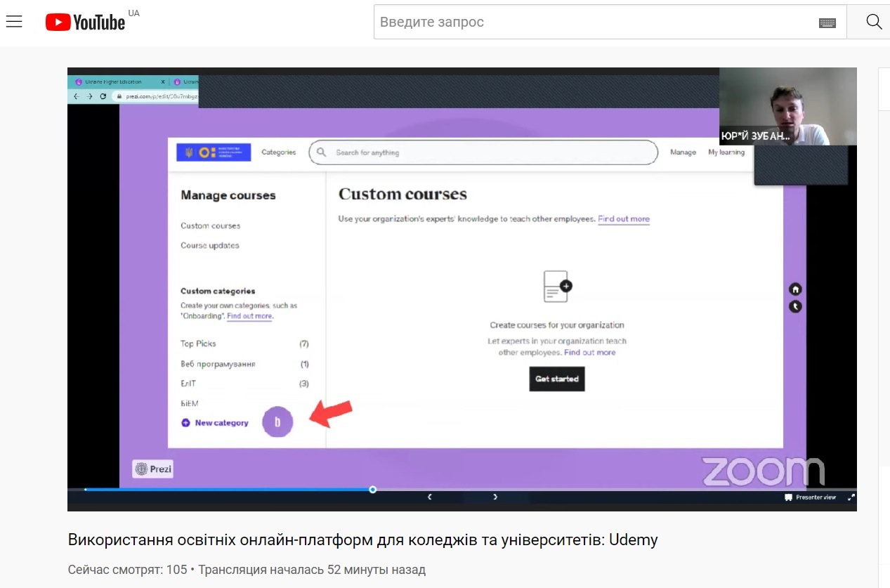
Task: Close the Ukraine Higher Education tab
Action: coord(163,82)
